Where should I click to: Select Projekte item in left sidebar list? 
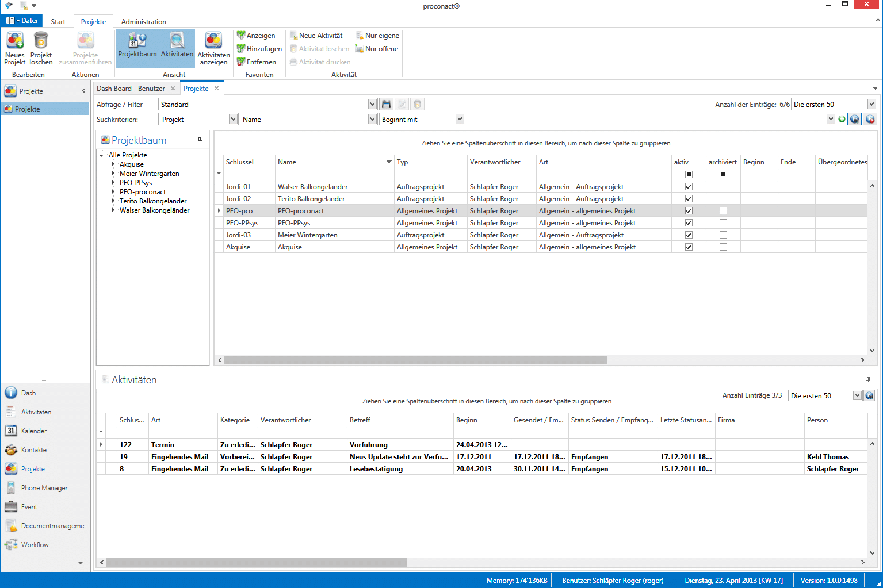(45, 109)
